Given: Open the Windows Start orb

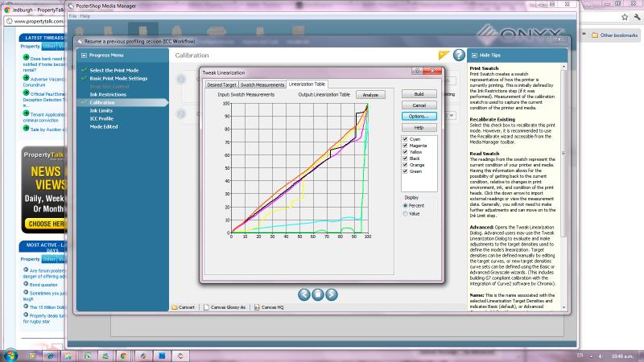Looking at the screenshot, I should click(10, 356).
